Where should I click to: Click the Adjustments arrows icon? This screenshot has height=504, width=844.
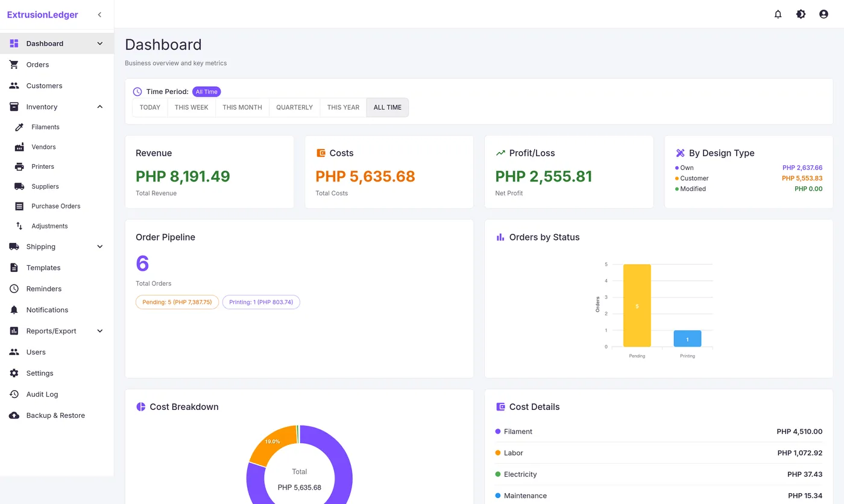coord(19,226)
